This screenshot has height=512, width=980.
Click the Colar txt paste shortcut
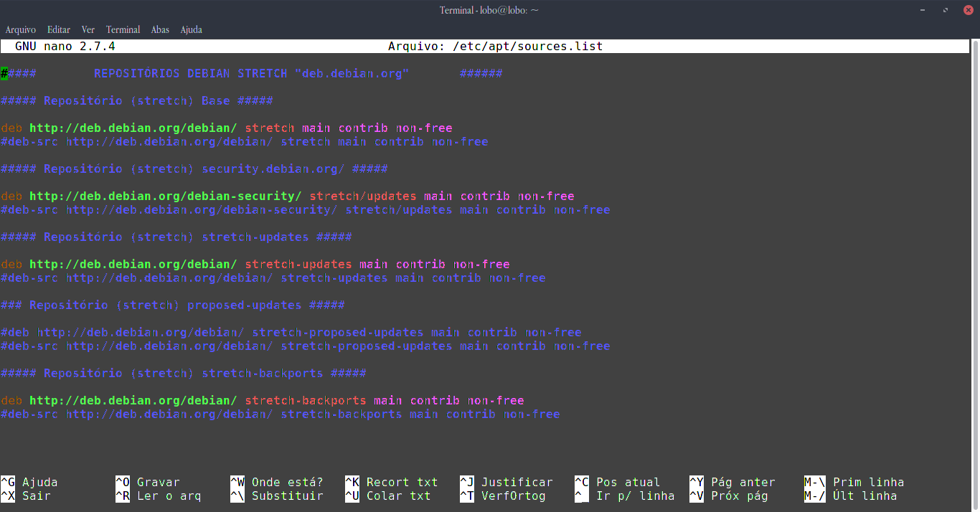[395, 496]
